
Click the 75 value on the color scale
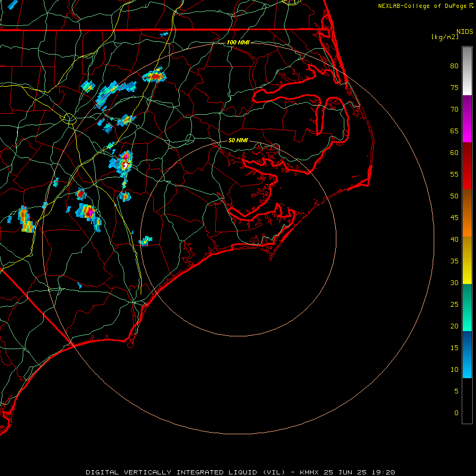point(454,87)
